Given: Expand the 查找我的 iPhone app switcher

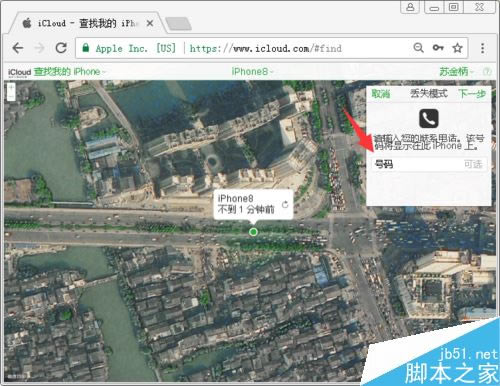Looking at the screenshot, I should pos(70,72).
